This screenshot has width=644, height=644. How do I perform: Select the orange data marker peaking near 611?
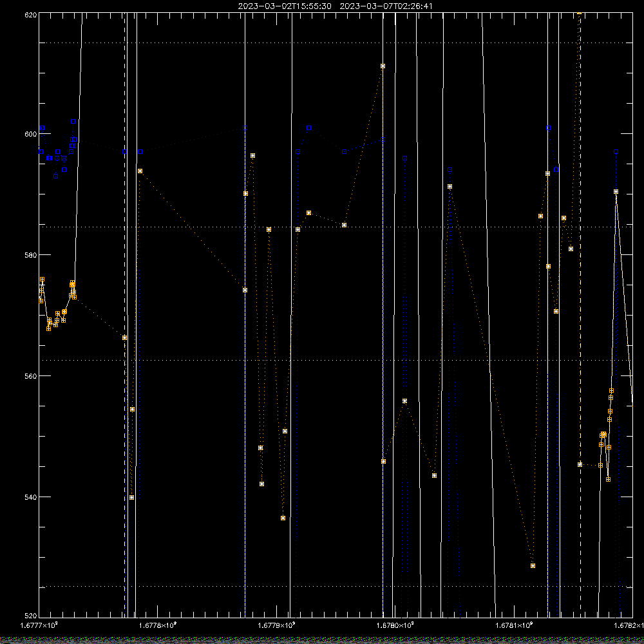tap(383, 66)
